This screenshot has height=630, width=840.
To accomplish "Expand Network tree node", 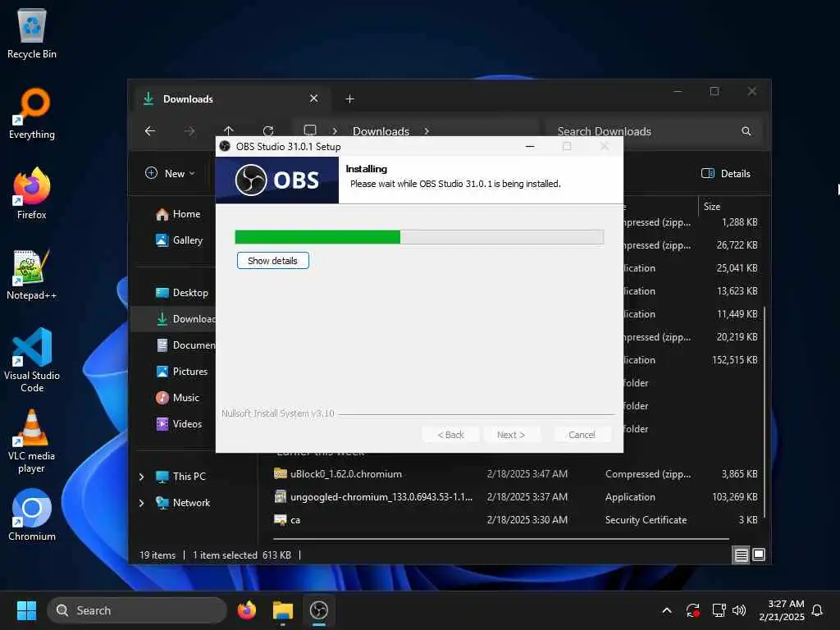I will [141, 503].
